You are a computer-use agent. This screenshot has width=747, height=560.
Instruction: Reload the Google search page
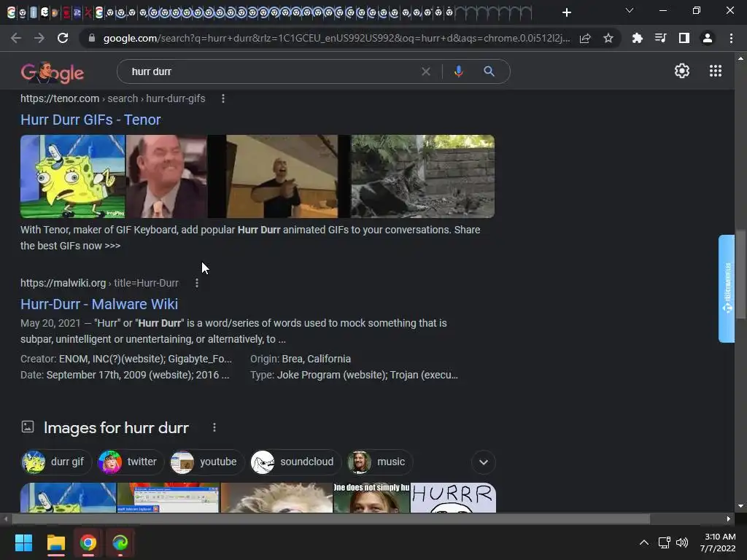coord(63,38)
